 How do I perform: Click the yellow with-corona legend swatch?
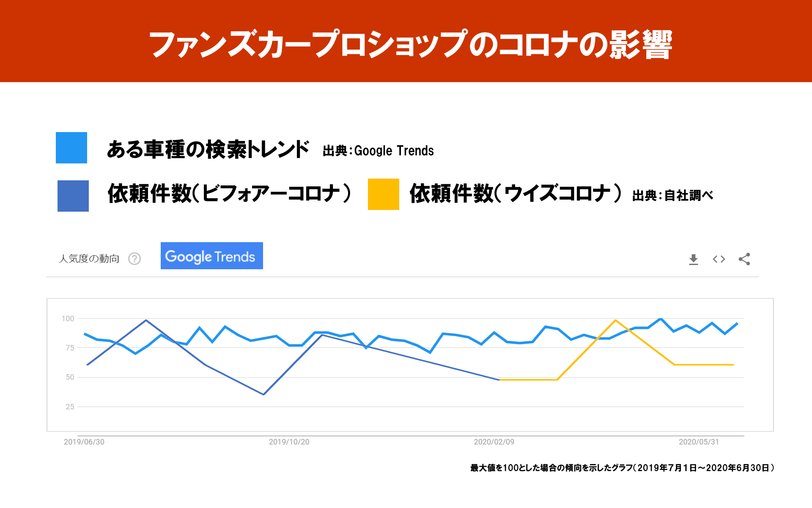pyautogui.click(x=383, y=194)
